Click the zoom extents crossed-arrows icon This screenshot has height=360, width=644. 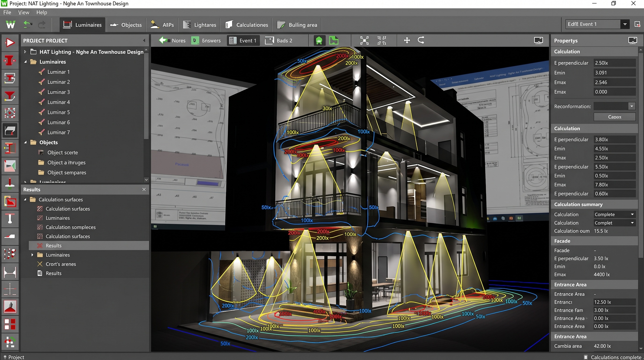coord(364,40)
